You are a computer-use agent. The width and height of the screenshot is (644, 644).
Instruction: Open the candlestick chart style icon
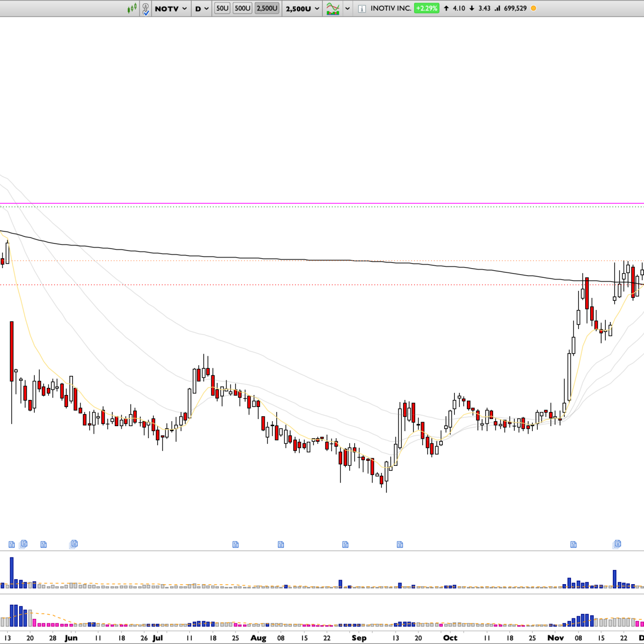pos(132,8)
